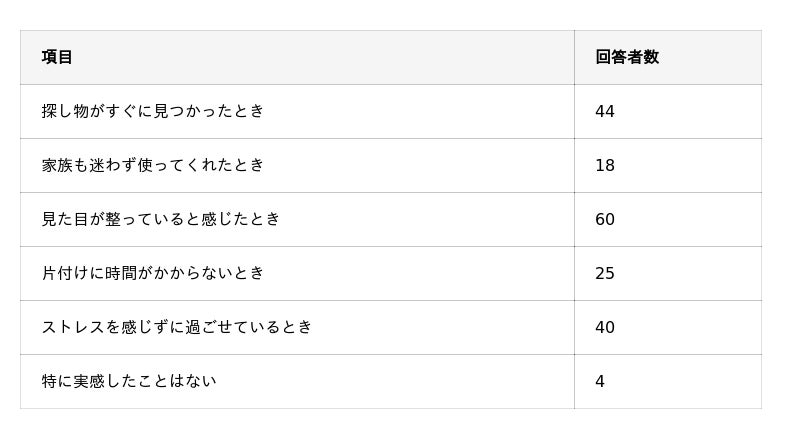Click the value 18 cell
This screenshot has height=439, width=800.
pyautogui.click(x=604, y=165)
